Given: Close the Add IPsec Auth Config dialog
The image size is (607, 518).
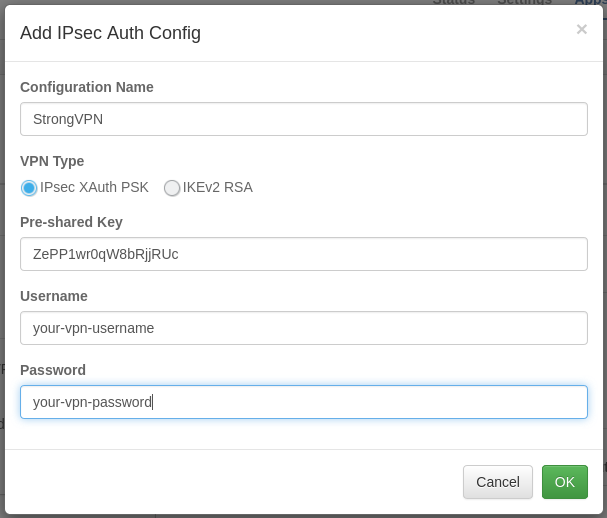Looking at the screenshot, I should (581, 30).
